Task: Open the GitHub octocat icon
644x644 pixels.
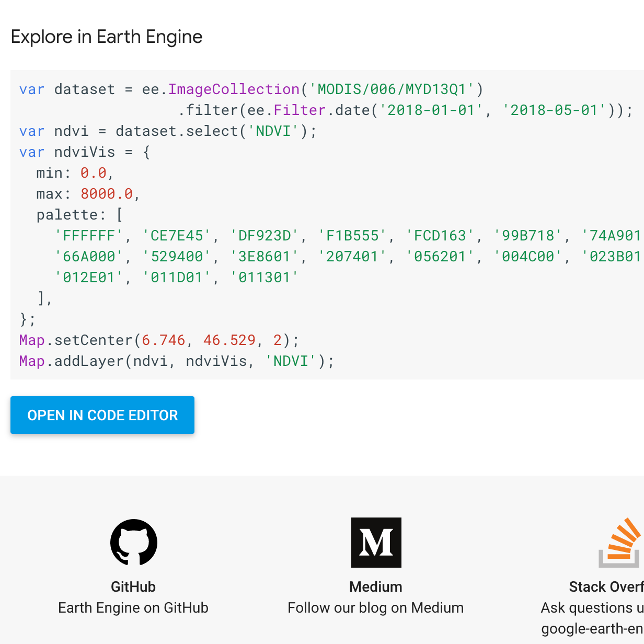Action: 134,543
